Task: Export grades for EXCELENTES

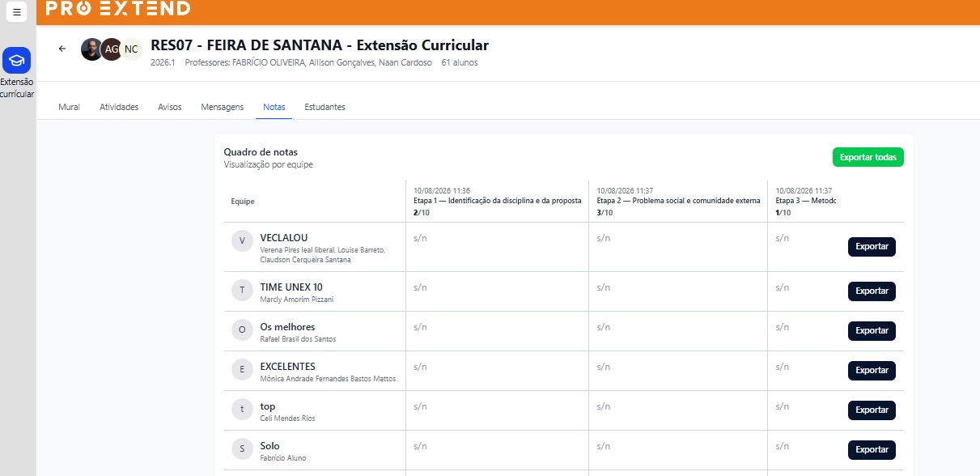Action: coord(872,371)
